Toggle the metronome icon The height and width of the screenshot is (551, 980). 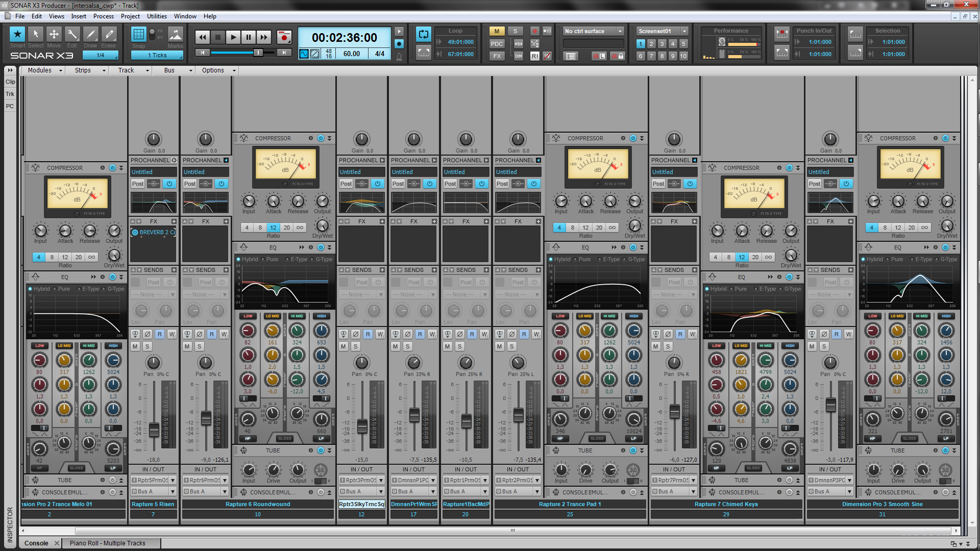(x=399, y=56)
